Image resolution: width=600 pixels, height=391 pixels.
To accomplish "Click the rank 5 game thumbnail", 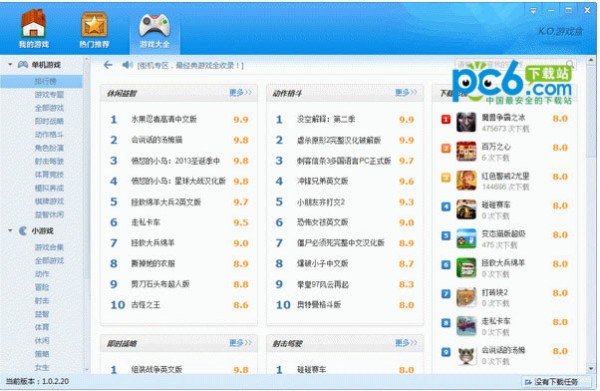I will tap(466, 238).
